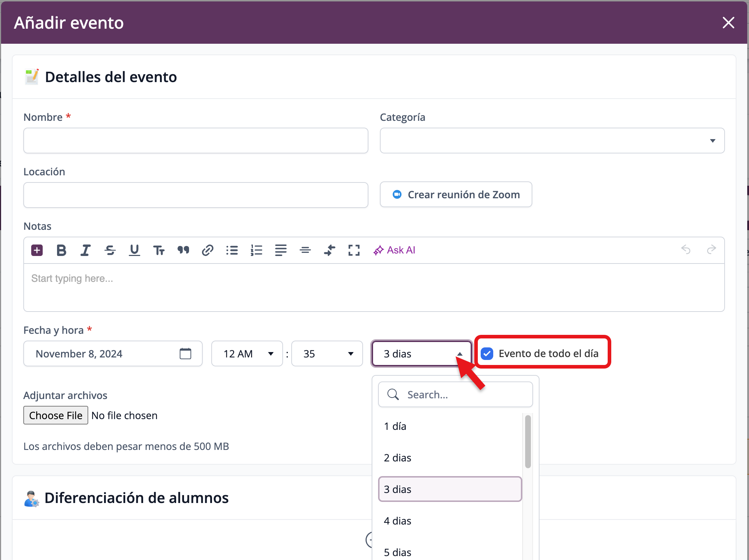Click the duration list scrollbar

click(x=528, y=442)
